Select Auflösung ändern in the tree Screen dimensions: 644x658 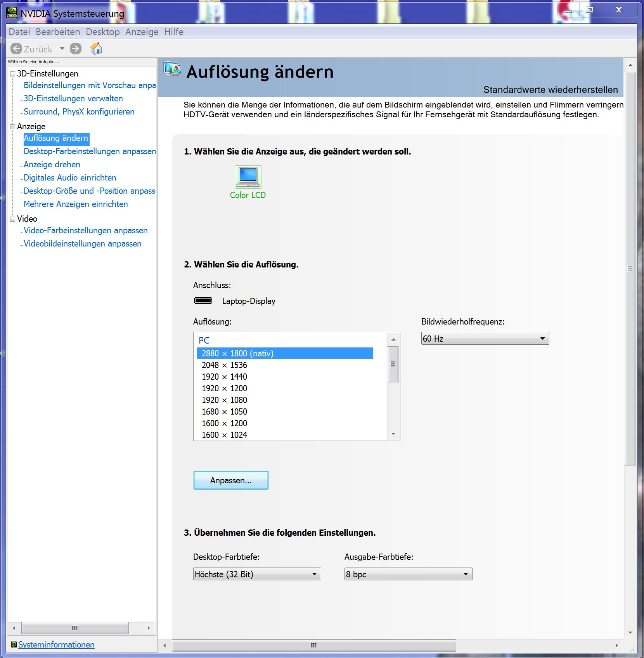pos(56,138)
